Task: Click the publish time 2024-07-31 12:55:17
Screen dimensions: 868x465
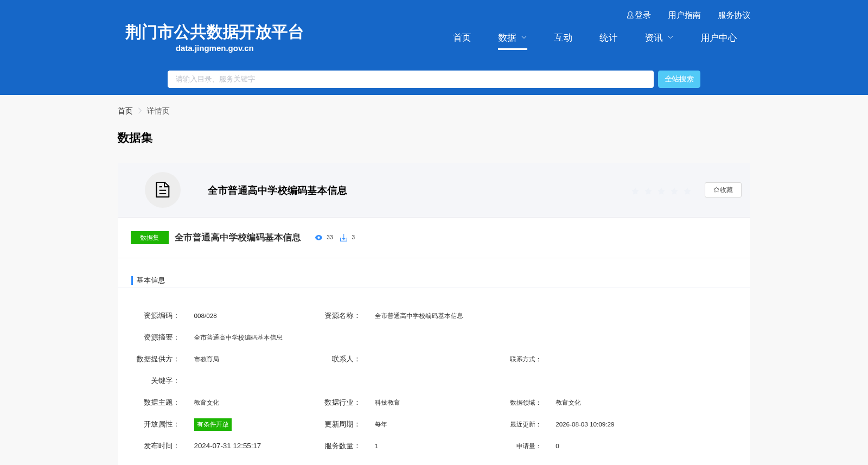Action: tap(227, 446)
